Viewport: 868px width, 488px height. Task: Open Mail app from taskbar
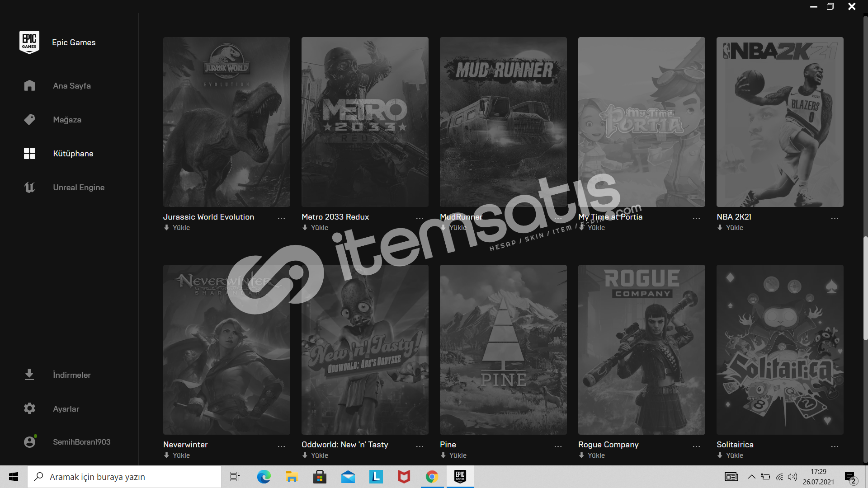click(348, 477)
